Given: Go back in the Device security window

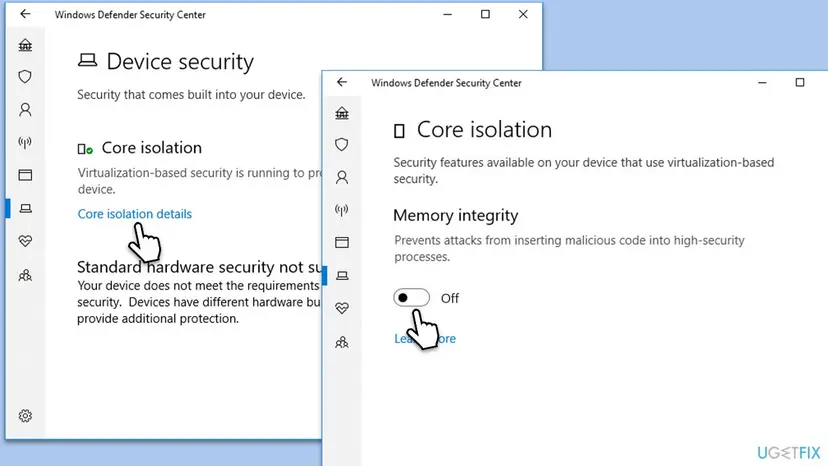Looking at the screenshot, I should coord(25,14).
